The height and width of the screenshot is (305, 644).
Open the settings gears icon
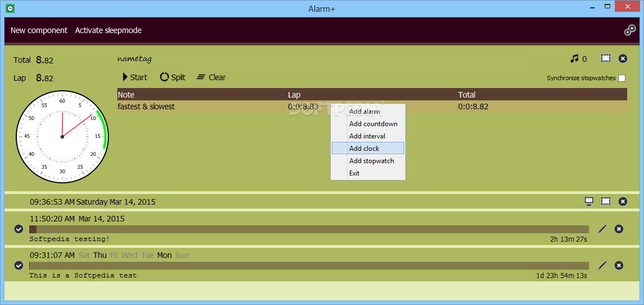pos(629,30)
